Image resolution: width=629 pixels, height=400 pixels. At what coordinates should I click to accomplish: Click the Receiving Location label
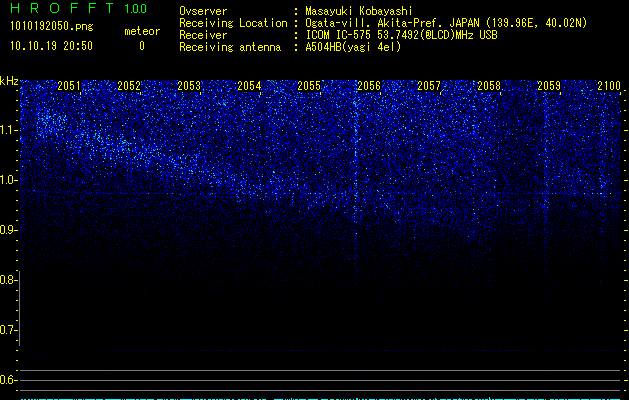click(233, 23)
